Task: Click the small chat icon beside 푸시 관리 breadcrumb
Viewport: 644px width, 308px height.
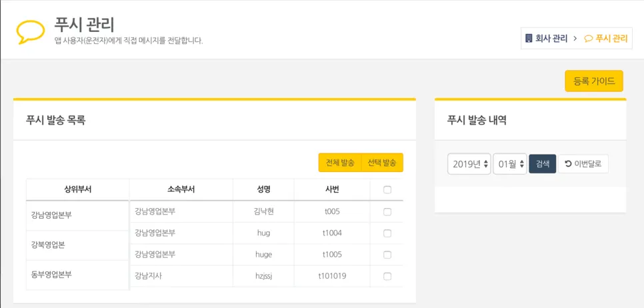Action: tap(588, 39)
